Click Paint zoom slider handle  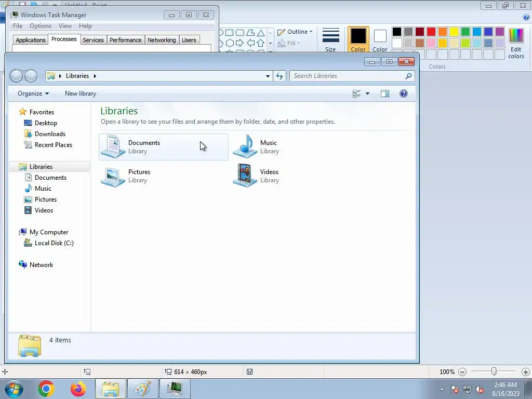pos(494,372)
